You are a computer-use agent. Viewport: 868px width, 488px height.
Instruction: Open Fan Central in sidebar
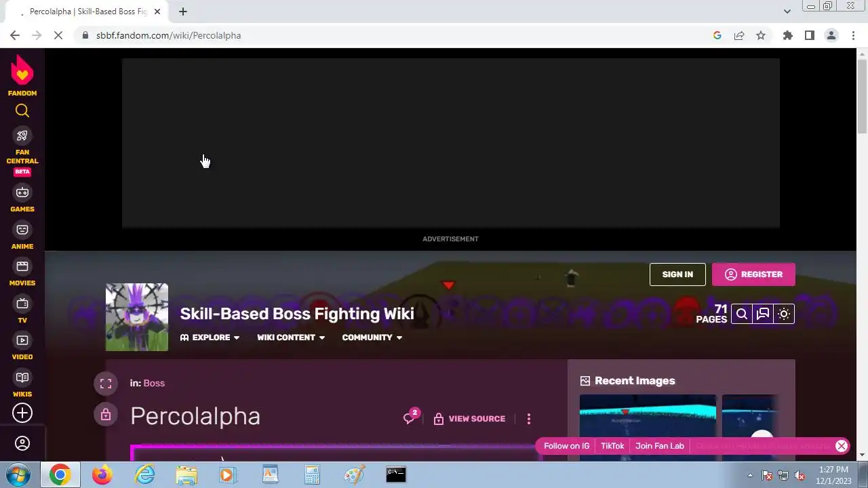(x=22, y=152)
